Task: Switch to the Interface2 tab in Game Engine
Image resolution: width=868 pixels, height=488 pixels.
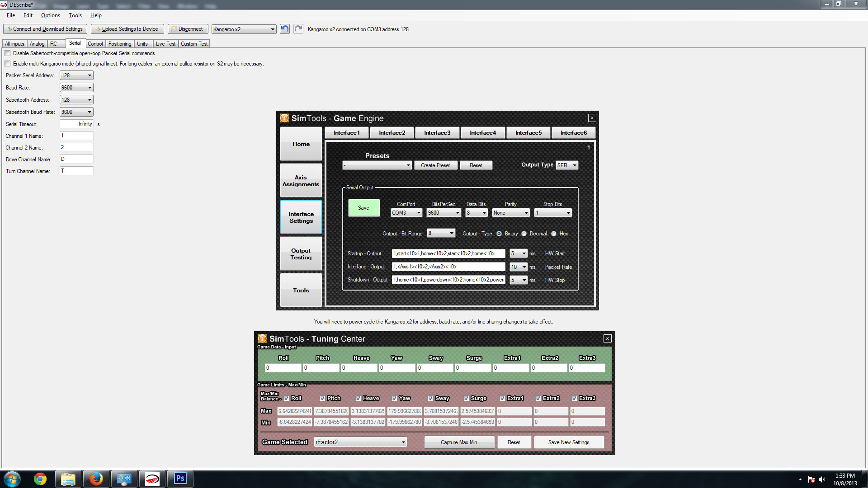Action: point(391,131)
